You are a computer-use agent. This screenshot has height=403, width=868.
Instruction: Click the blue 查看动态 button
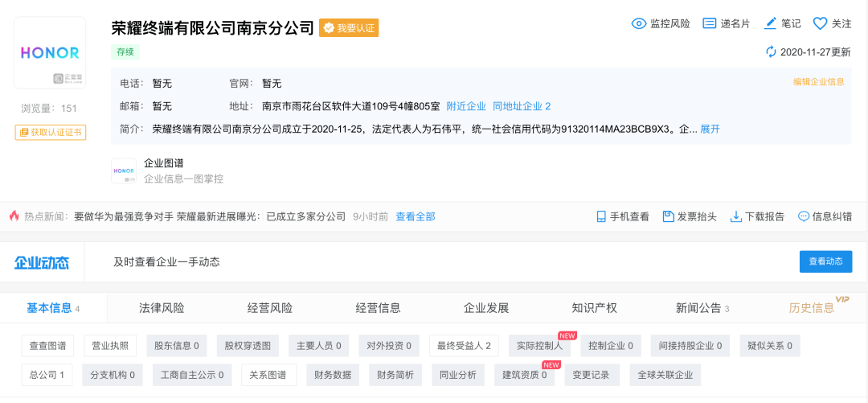point(825,261)
